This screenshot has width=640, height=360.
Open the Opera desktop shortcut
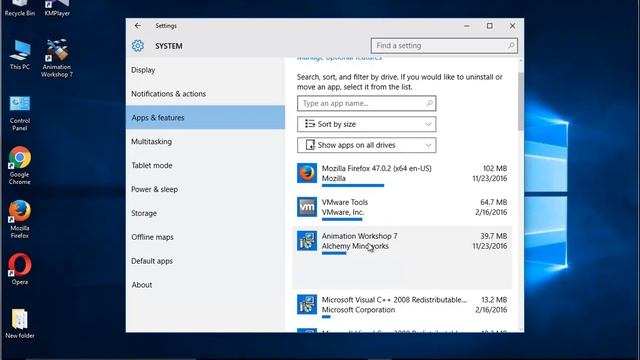pyautogui.click(x=20, y=269)
